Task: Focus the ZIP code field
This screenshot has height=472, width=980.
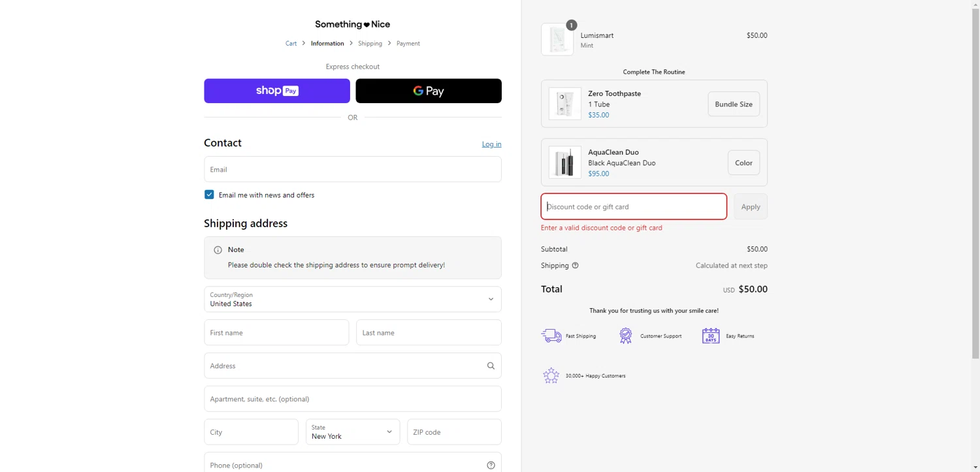Action: pos(454,432)
